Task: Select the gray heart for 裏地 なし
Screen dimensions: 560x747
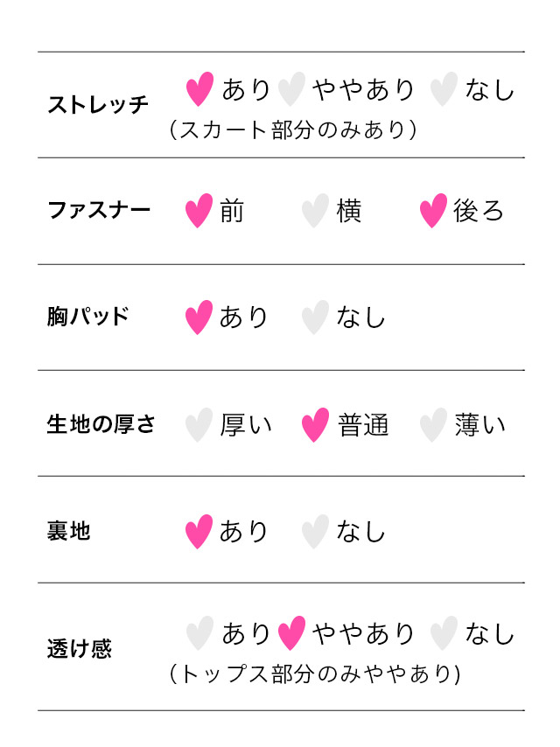Action: tap(315, 532)
